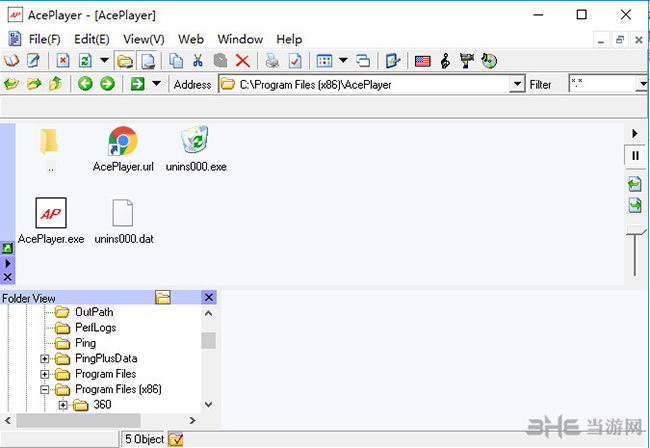Select the AcePlayer.exe file
This screenshot has width=650, height=448.
(x=51, y=221)
